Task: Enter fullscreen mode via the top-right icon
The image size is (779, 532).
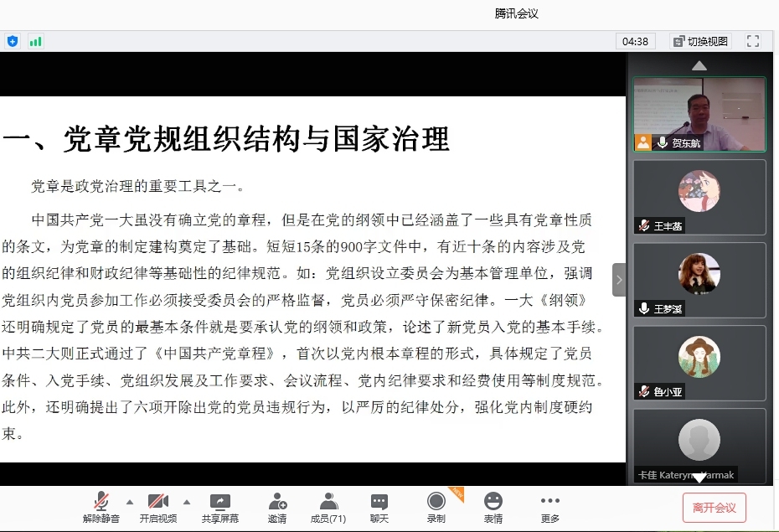Action: (752, 41)
